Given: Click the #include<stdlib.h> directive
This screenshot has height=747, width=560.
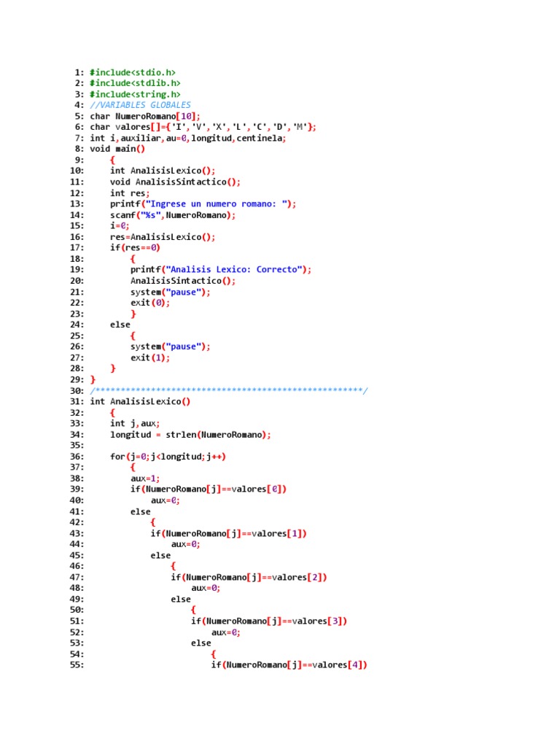Looking at the screenshot, I should click(135, 83).
